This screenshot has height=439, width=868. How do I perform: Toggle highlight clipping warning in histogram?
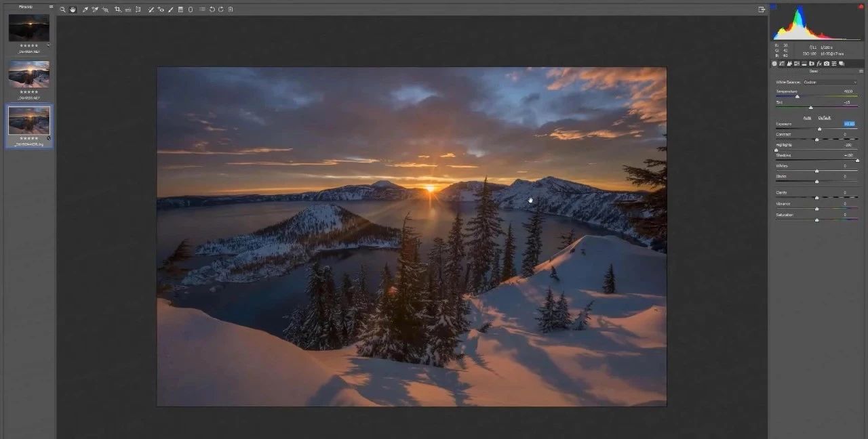[x=861, y=7]
